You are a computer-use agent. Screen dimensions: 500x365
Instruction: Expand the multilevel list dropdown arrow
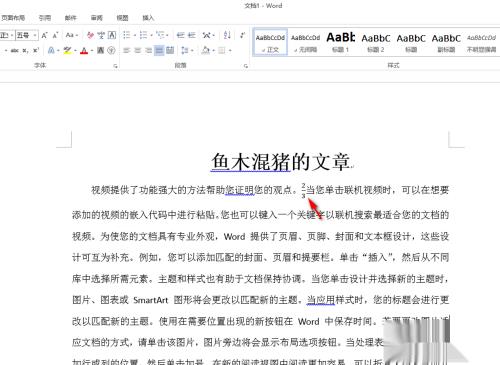tap(167, 35)
